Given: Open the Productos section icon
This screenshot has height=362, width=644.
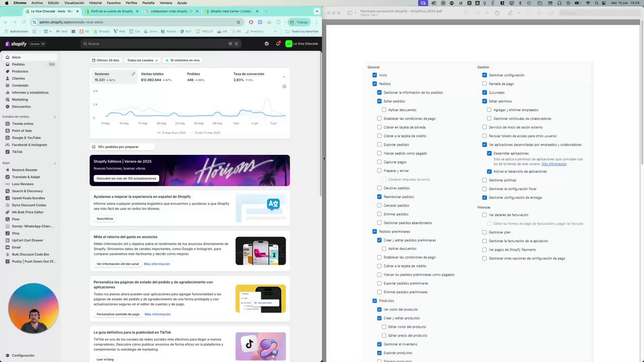Looking at the screenshot, I should (x=8, y=71).
